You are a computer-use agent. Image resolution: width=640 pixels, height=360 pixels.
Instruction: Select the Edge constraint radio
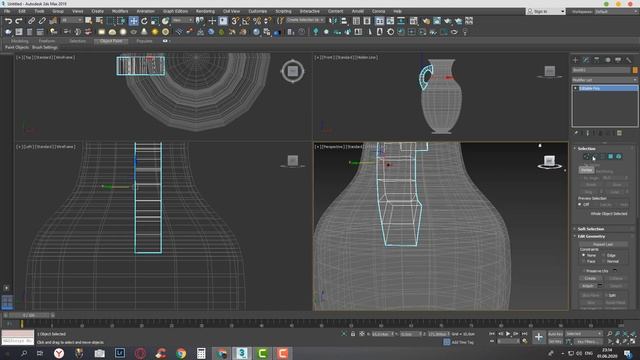(604, 255)
